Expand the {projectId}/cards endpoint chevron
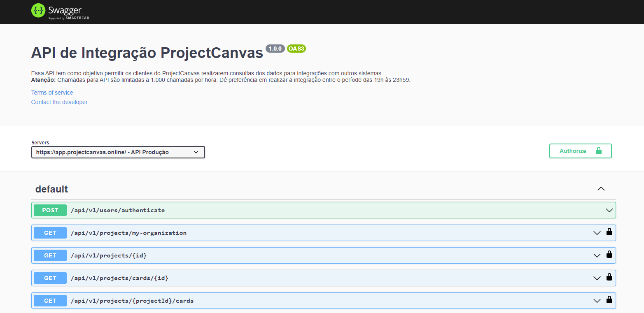 click(597, 301)
